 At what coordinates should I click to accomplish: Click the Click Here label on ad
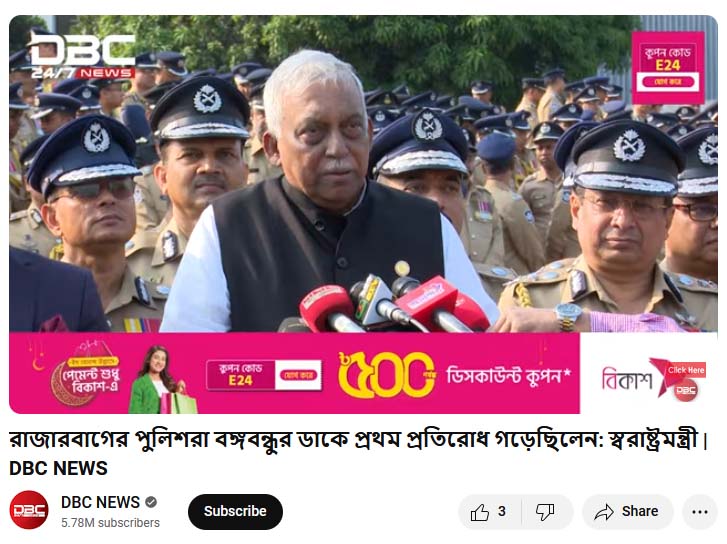(686, 370)
